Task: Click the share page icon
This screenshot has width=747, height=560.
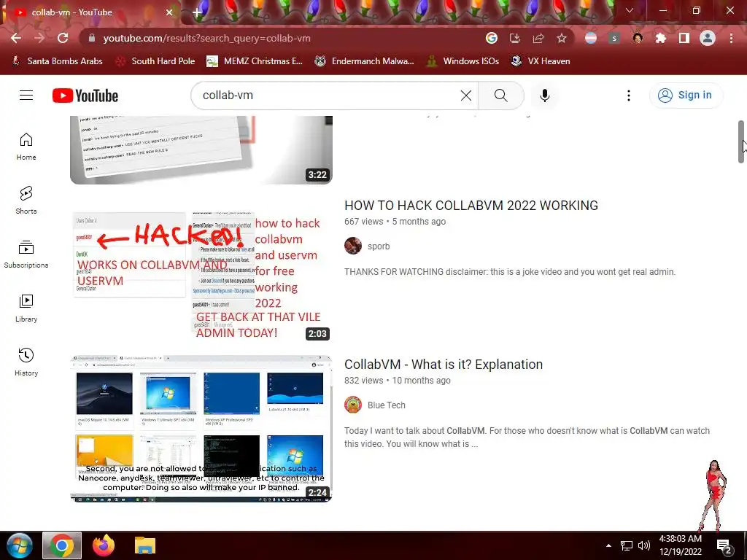Action: coord(538,38)
